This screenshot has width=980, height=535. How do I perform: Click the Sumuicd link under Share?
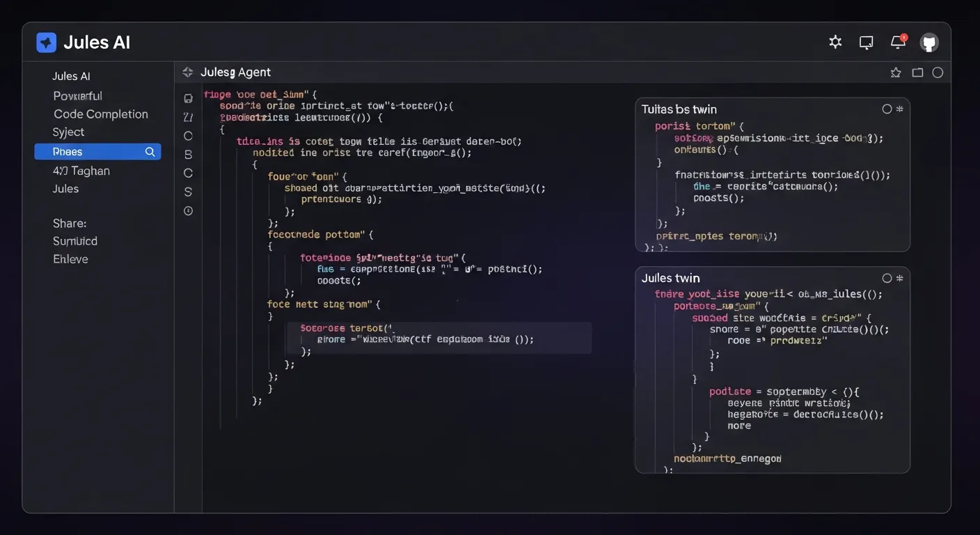point(75,241)
